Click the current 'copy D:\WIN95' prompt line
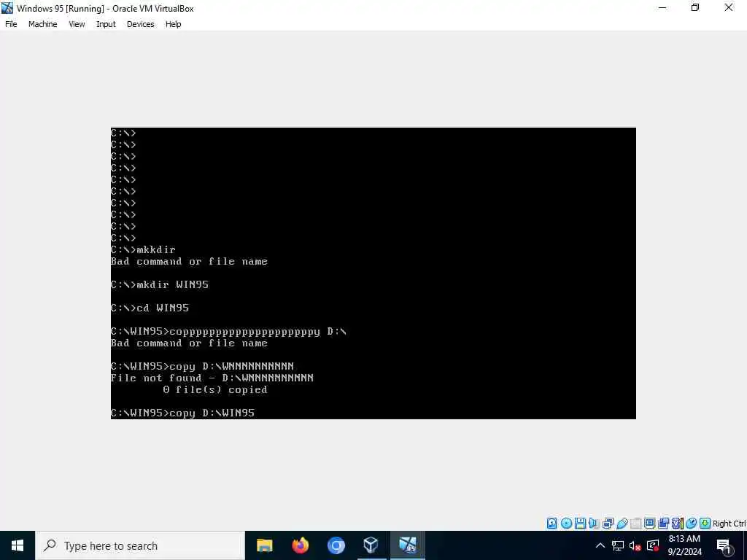747x560 pixels. 182,413
